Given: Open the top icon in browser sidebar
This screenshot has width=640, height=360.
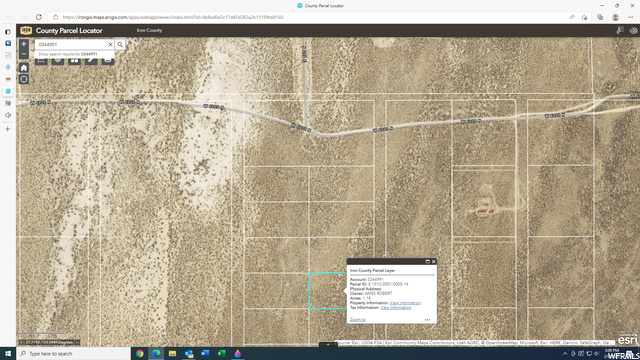Looking at the screenshot, I should click(8, 32).
